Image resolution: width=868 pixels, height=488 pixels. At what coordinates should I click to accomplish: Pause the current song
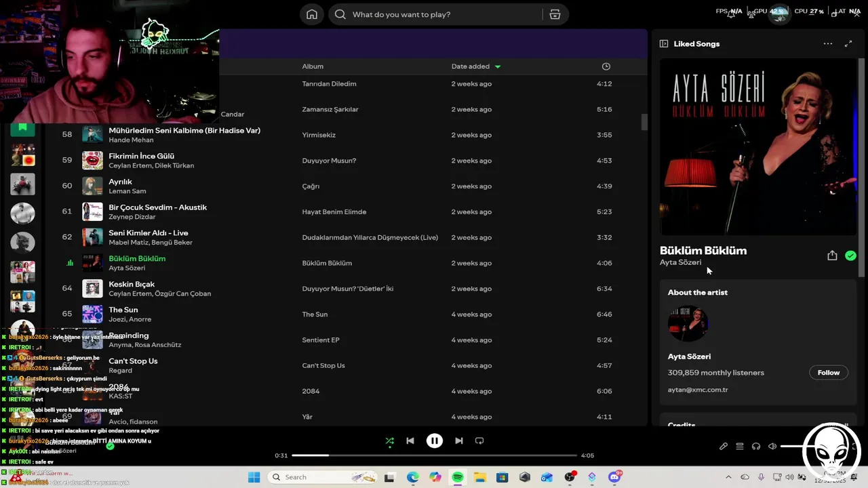click(x=435, y=441)
